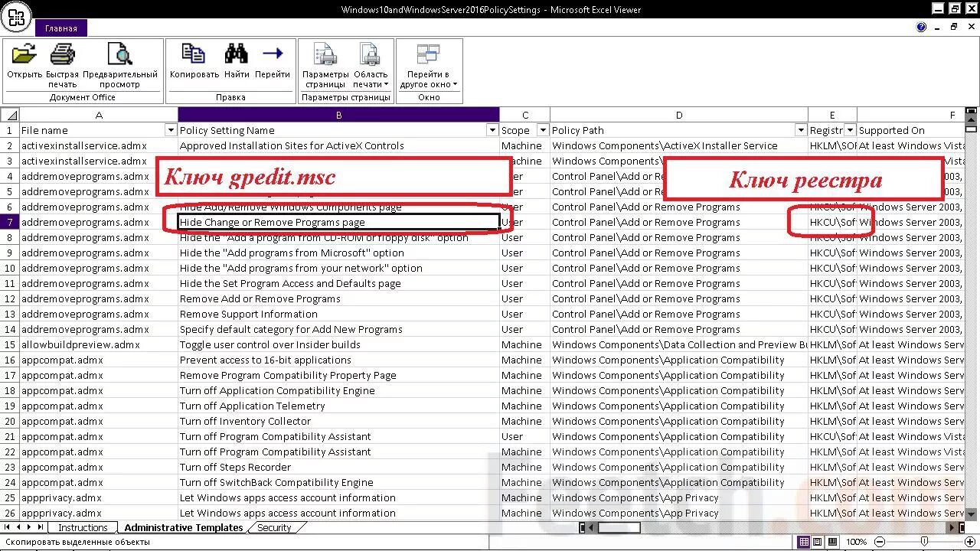Switch to Normal view icon
The width and height of the screenshot is (980, 551).
point(804,542)
